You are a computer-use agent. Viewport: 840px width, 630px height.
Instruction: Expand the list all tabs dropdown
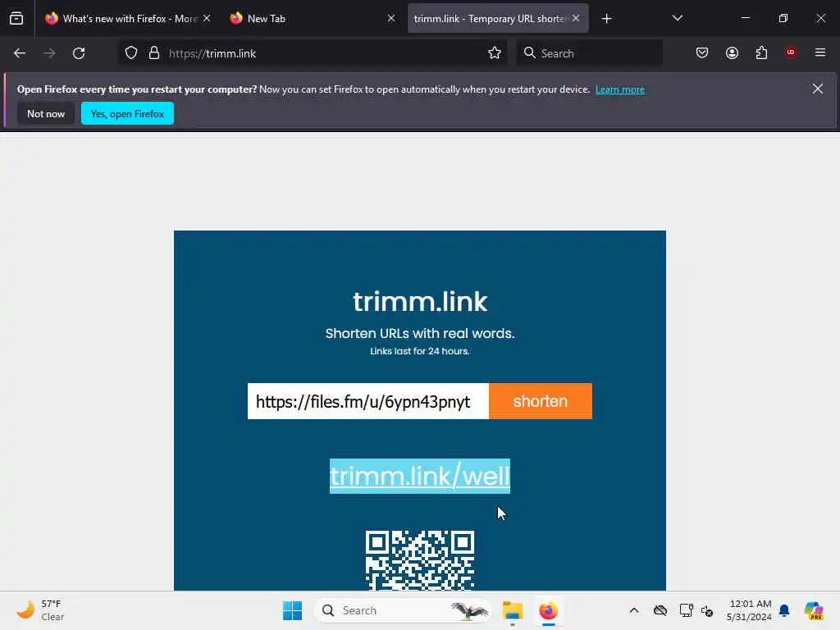tap(678, 18)
